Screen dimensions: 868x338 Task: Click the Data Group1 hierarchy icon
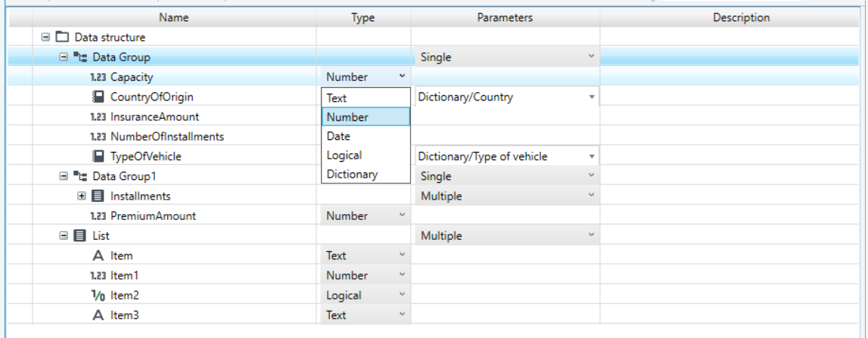tap(80, 176)
